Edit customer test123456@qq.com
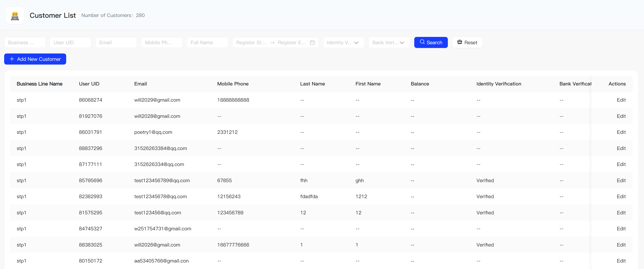Screen dimensions: 644x269 click(621, 213)
